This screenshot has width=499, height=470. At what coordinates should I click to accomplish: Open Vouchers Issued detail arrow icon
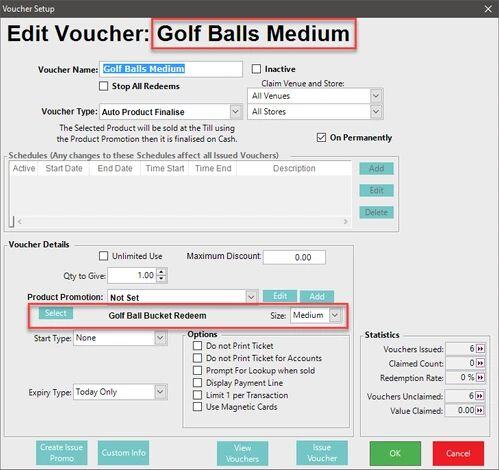click(480, 349)
